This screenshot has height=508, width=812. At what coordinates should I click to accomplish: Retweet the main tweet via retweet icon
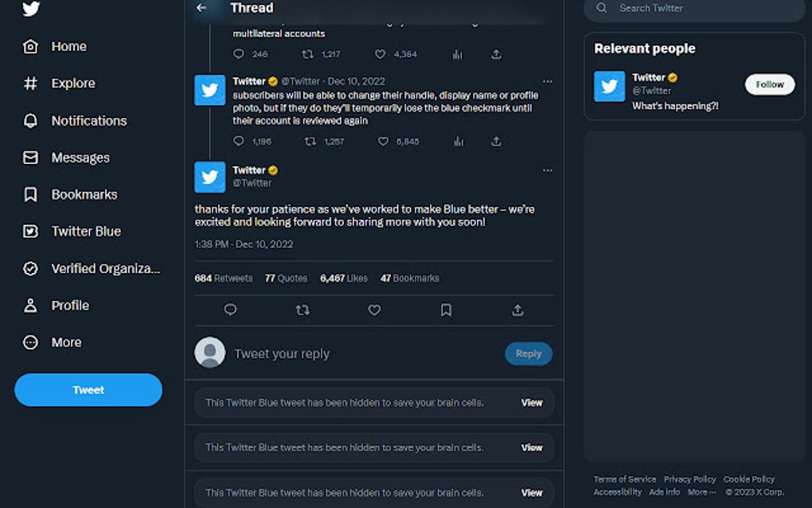click(303, 310)
